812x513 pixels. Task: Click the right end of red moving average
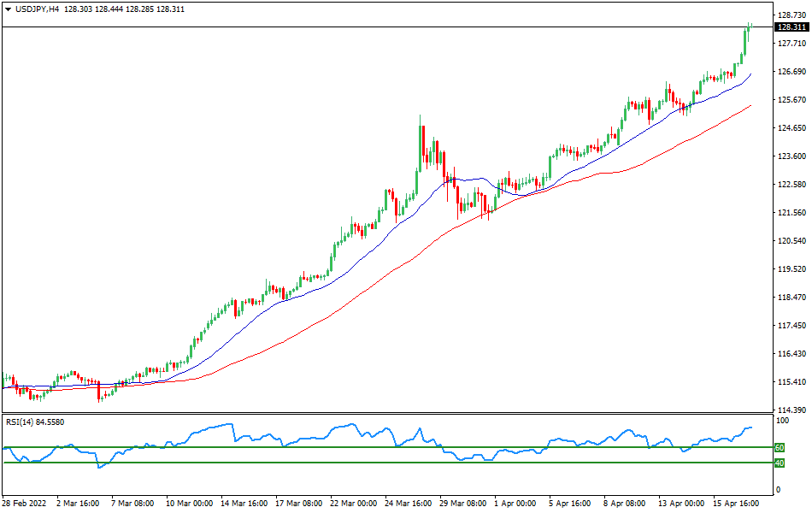[x=750, y=106]
